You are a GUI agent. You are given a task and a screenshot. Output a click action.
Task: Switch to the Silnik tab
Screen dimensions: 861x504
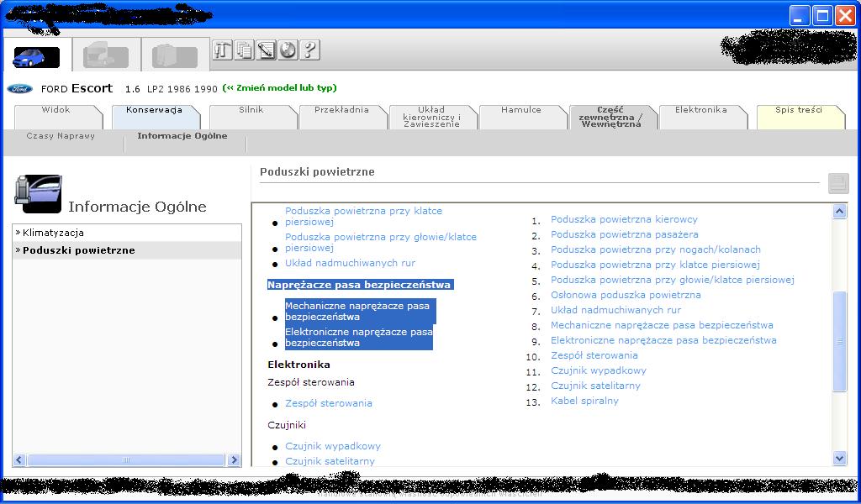251,110
